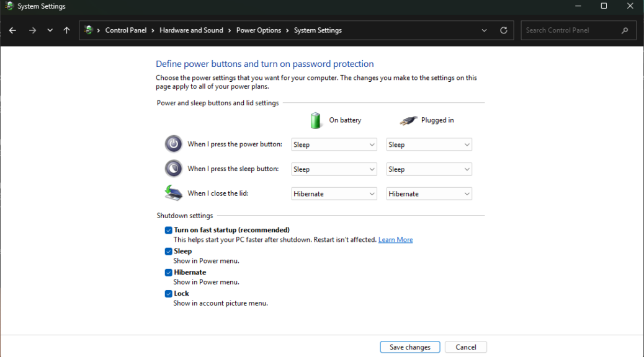
Task: Select Power Options in the breadcrumb
Action: (x=259, y=30)
